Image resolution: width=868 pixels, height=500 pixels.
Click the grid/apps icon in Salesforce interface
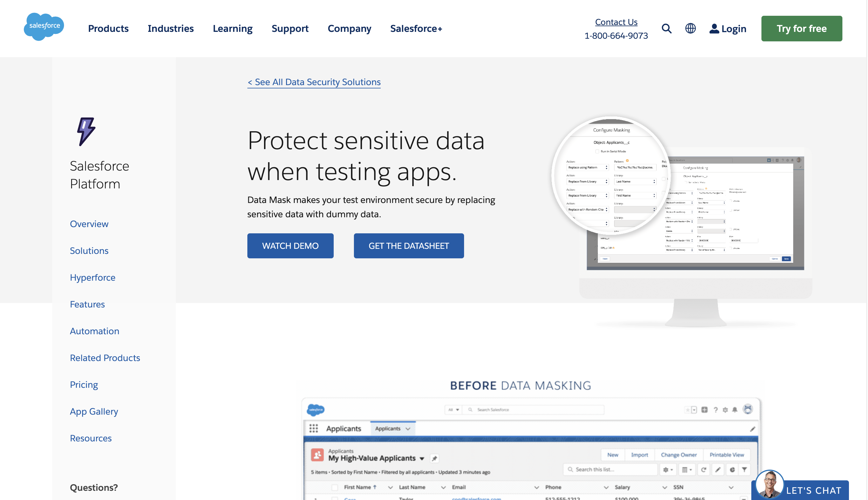(x=314, y=429)
